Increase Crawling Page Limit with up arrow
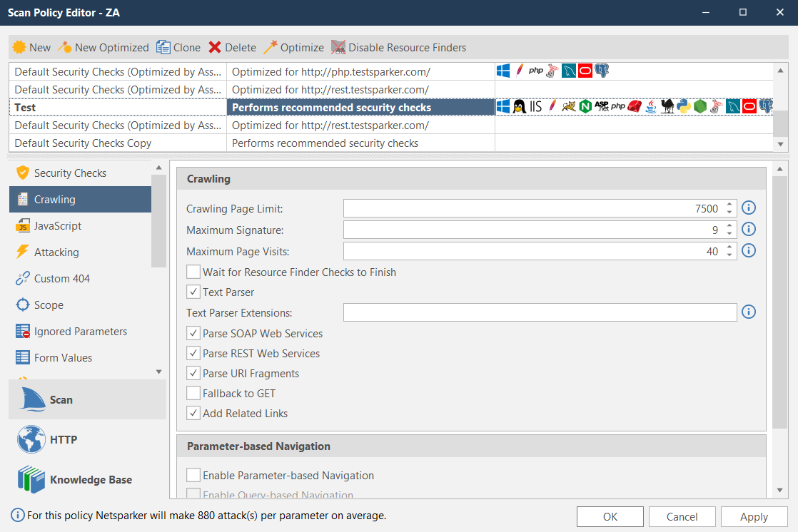Viewport: 798px width, 532px height. tap(729, 205)
